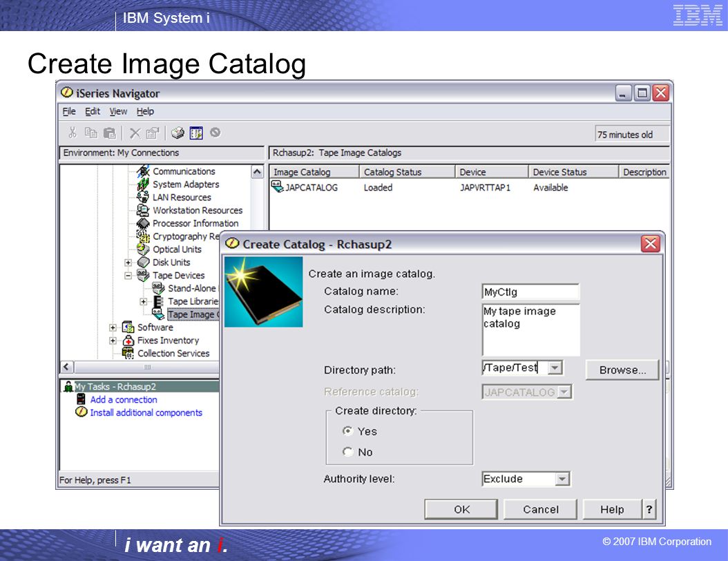Select the Communications tree icon
Image resolution: width=728 pixels, height=561 pixels.
pos(144,171)
